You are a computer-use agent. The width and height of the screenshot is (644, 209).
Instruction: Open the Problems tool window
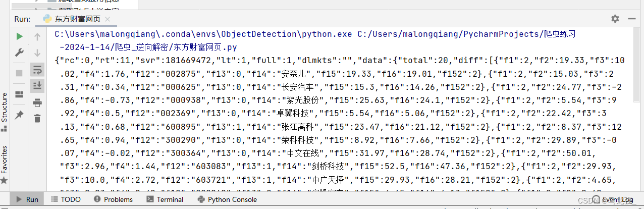(113, 199)
